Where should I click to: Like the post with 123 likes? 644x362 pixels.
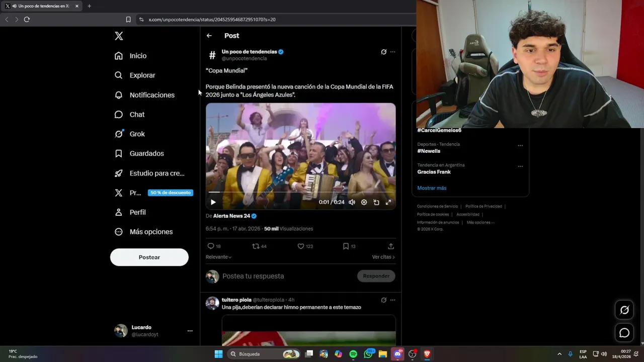click(x=301, y=246)
